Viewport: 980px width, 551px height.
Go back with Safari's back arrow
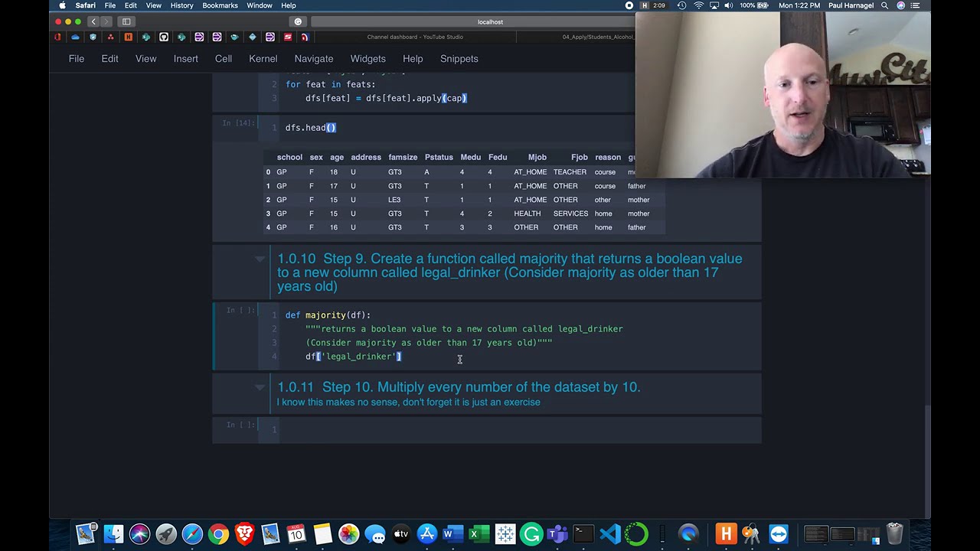click(93, 21)
